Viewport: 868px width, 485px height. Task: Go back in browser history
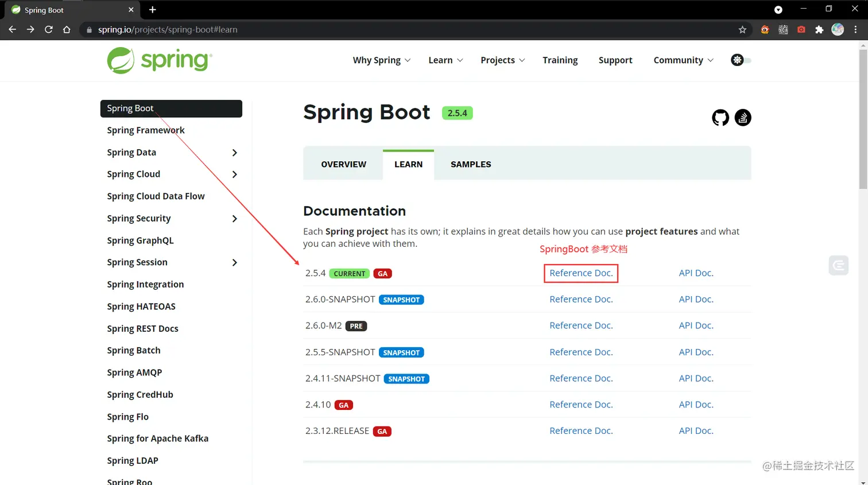(12, 29)
